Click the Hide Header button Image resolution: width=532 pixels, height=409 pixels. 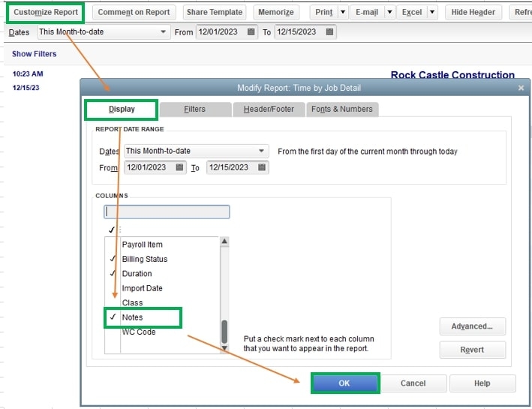point(473,12)
